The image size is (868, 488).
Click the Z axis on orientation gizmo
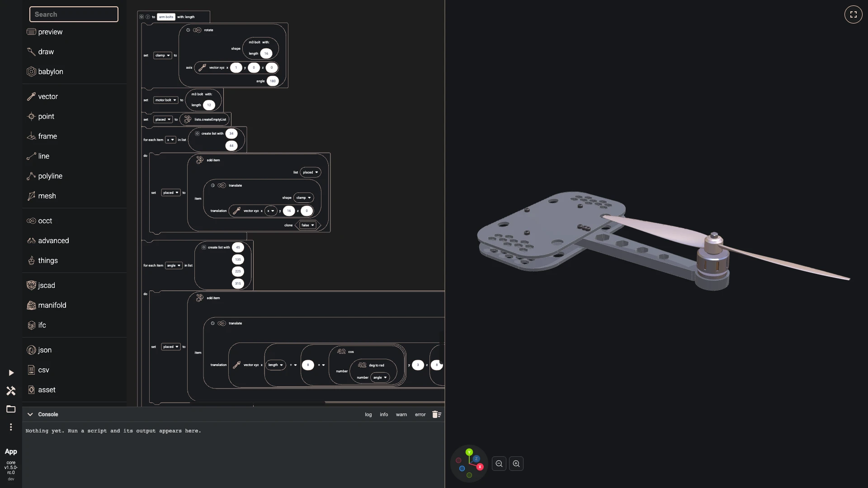tap(476, 459)
